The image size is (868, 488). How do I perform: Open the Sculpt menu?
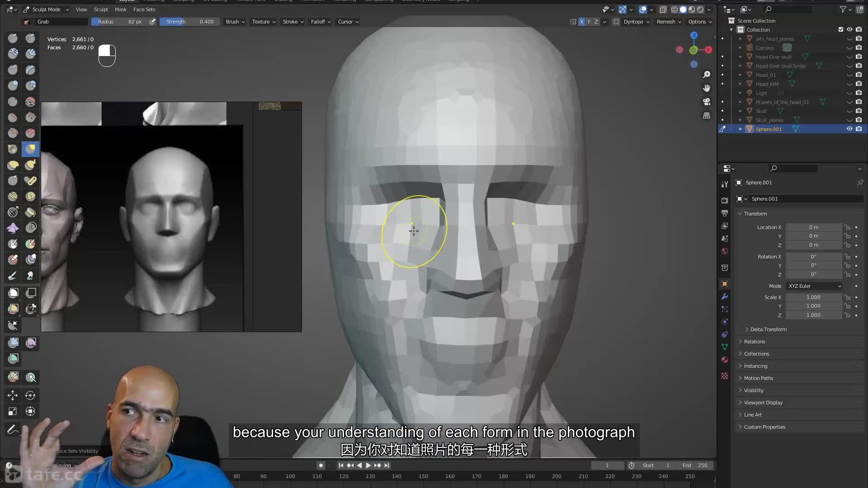tap(101, 9)
